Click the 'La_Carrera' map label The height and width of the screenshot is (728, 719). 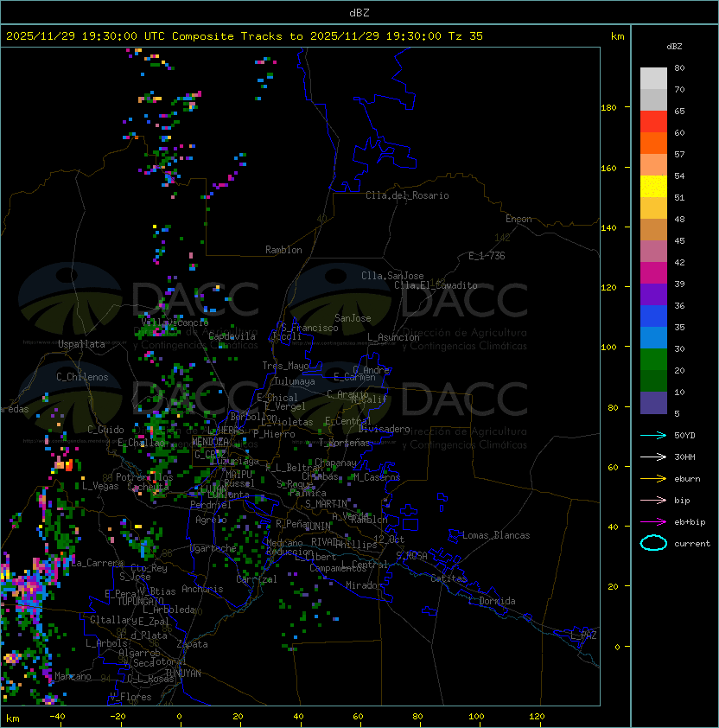97,563
